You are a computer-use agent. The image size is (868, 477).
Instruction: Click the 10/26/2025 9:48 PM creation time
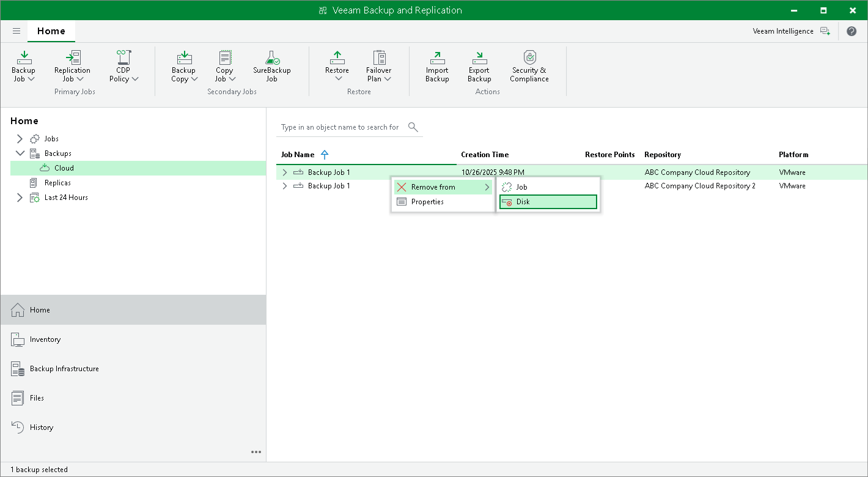tap(493, 172)
